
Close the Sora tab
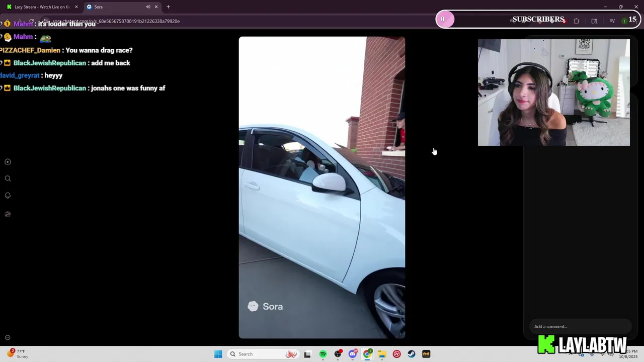coord(156,7)
